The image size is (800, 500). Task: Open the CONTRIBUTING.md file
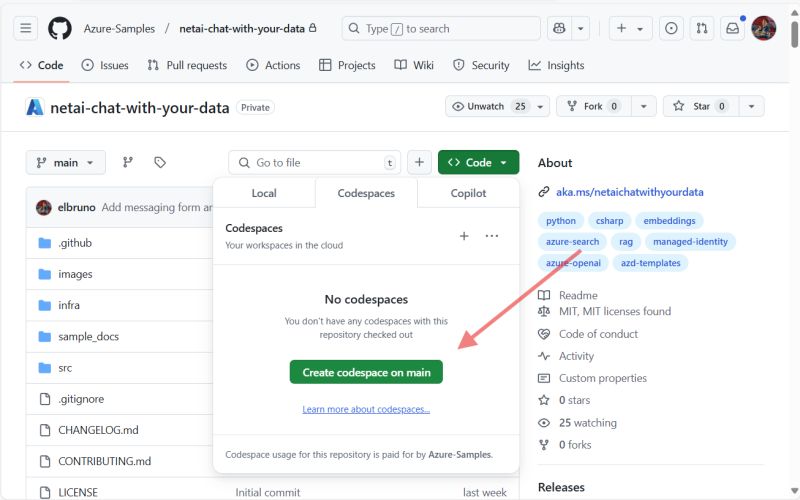point(105,461)
